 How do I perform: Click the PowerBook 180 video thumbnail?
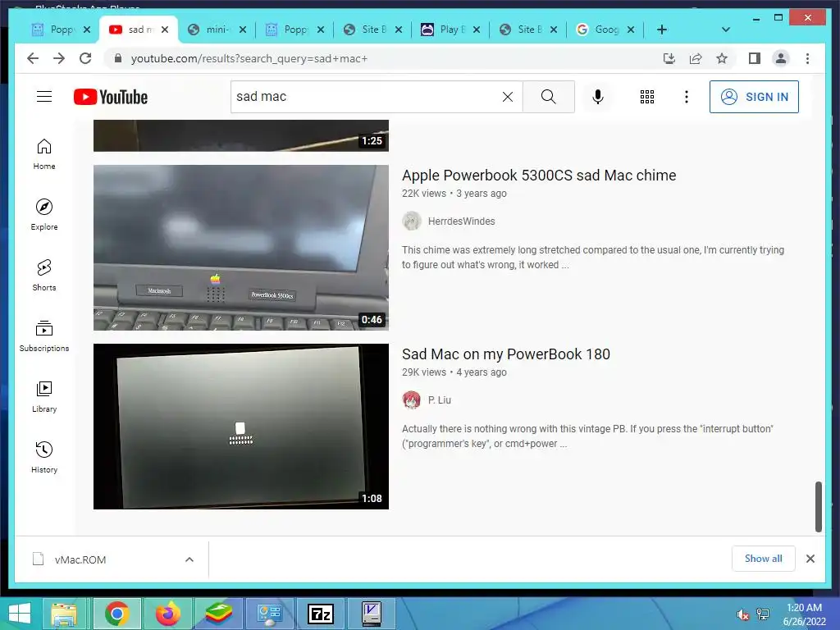(x=241, y=427)
